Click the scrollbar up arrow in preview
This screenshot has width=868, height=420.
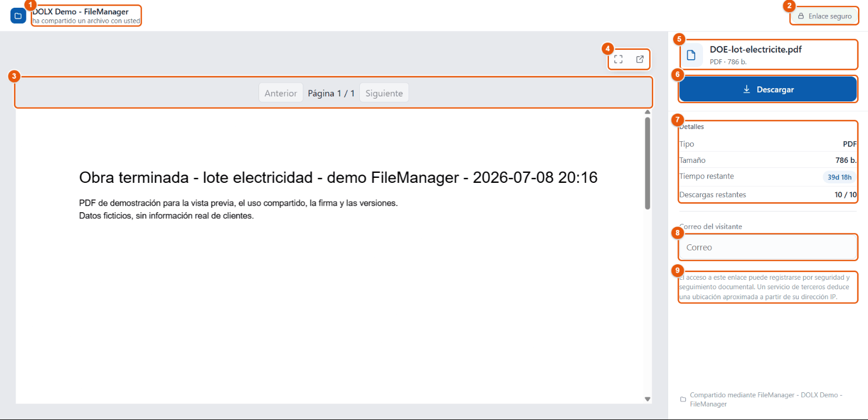click(x=647, y=112)
